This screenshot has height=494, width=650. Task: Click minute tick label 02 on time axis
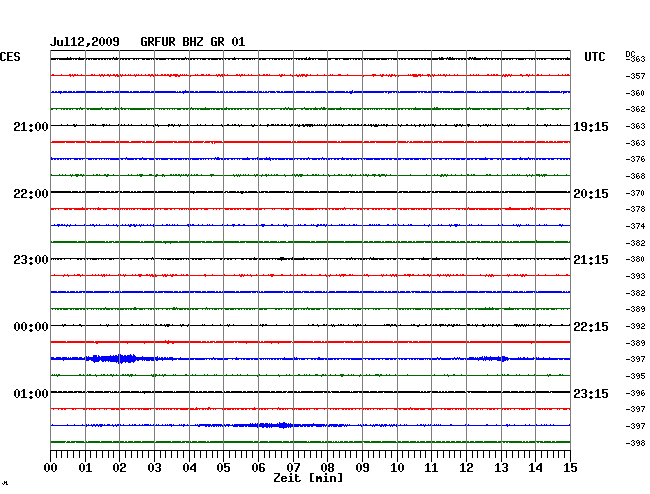coord(119,468)
